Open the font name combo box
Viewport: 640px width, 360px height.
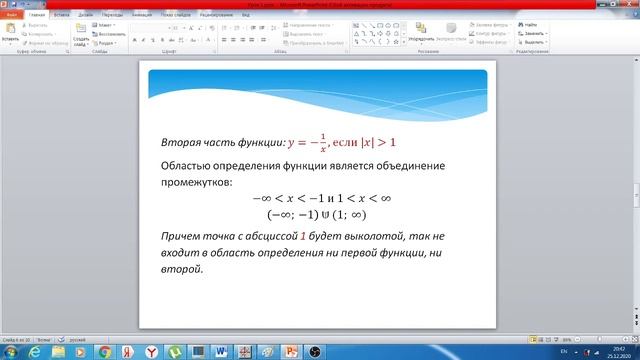click(x=151, y=28)
